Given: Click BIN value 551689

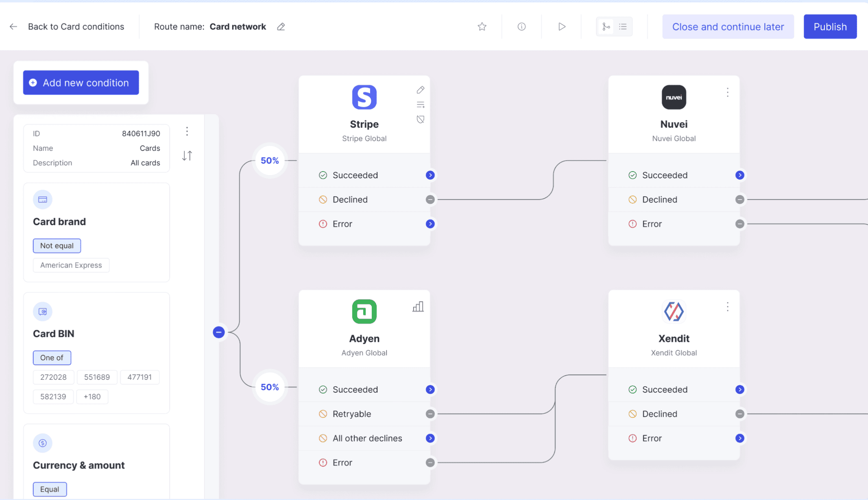Looking at the screenshot, I should pos(97,377).
